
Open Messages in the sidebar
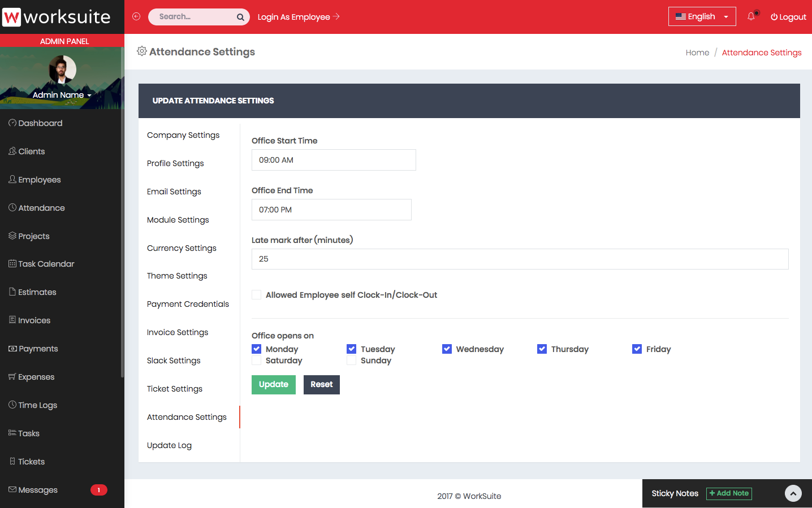(x=38, y=490)
